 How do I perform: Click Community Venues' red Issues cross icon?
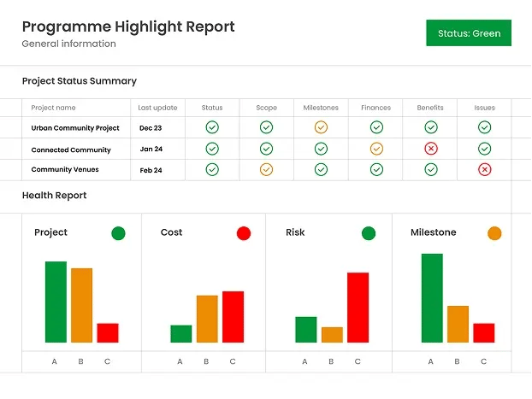click(x=485, y=170)
